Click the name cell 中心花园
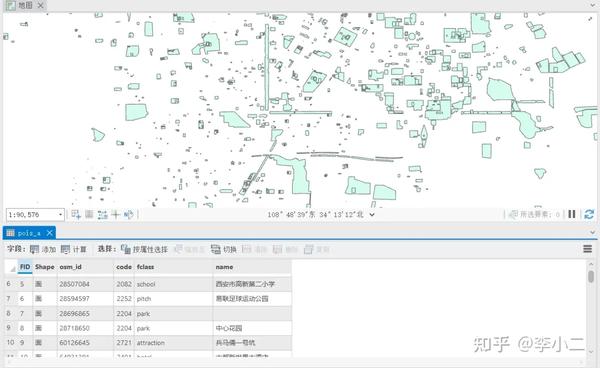This screenshot has width=600, height=368. pyautogui.click(x=252, y=328)
